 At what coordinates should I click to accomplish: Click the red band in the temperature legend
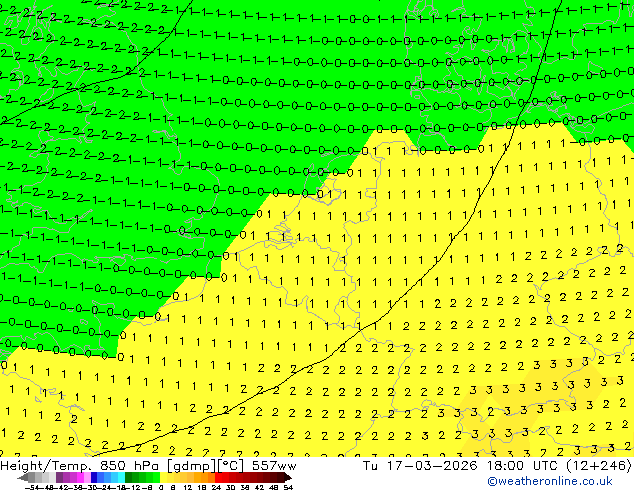tap(218, 477)
